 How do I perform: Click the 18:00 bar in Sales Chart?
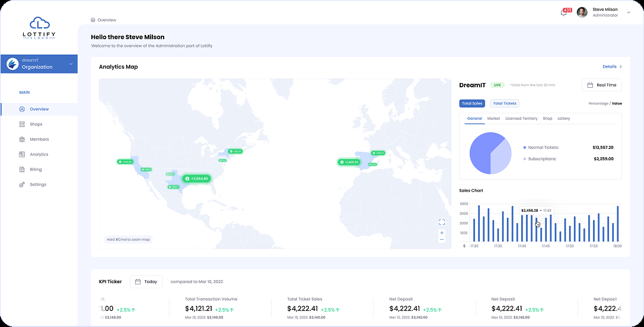(618, 224)
